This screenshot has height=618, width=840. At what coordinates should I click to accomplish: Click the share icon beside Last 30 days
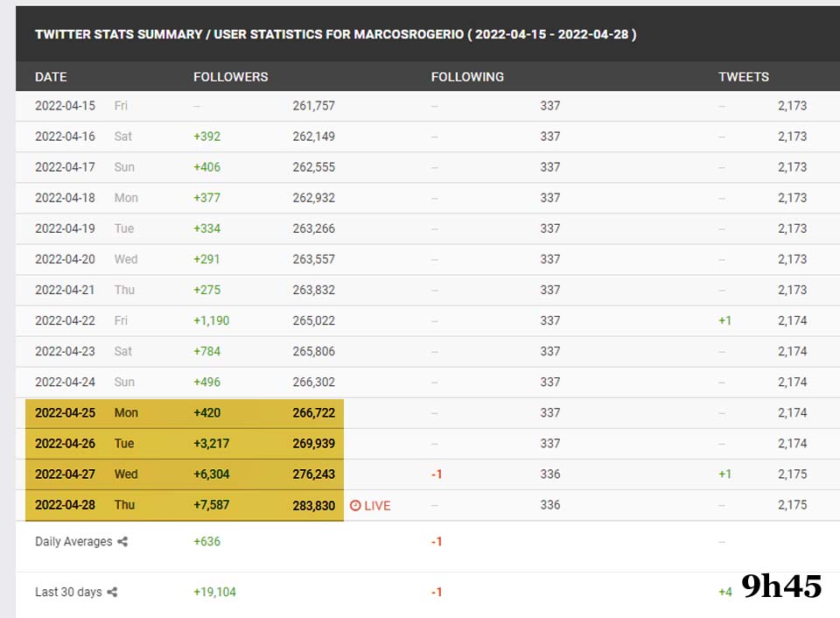tap(112, 593)
